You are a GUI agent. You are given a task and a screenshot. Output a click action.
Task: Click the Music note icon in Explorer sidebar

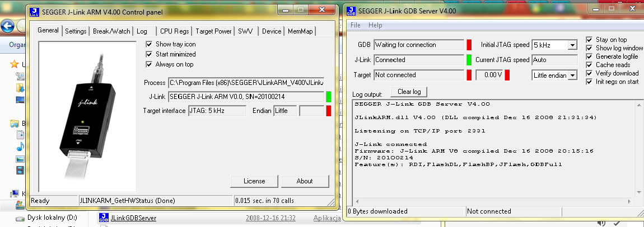coord(20,147)
